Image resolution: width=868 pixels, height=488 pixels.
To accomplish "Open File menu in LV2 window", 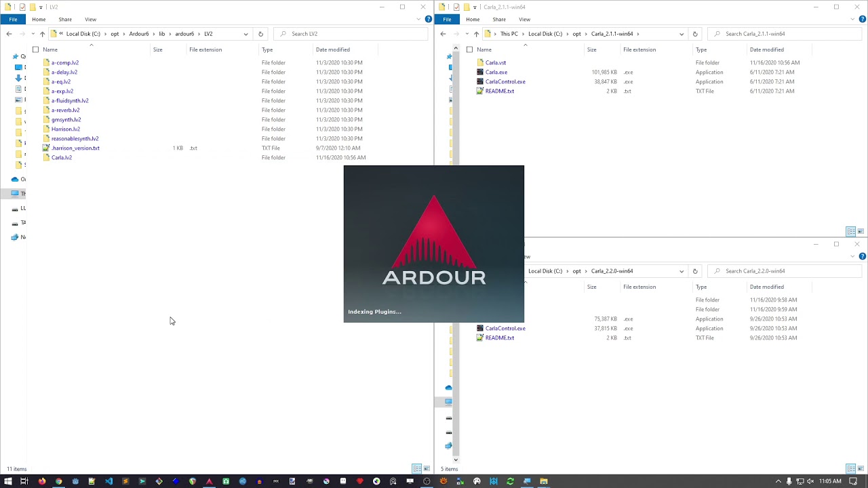I will [13, 19].
